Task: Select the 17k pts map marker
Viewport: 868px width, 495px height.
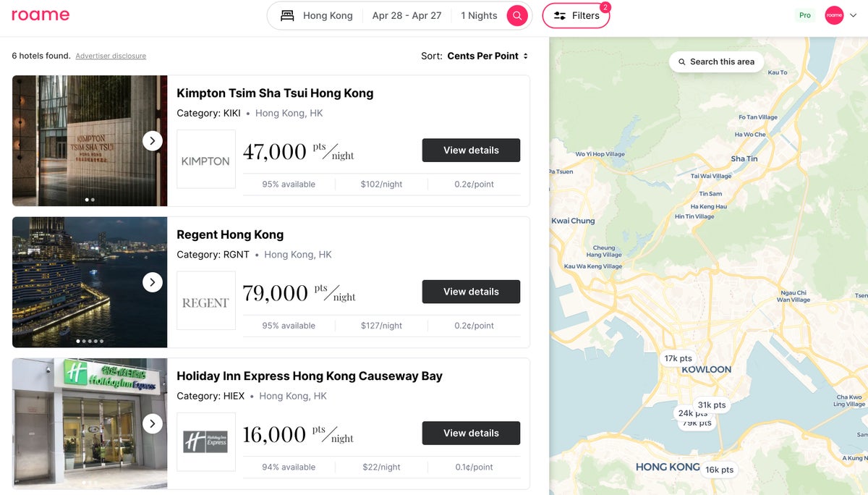Action: [678, 358]
